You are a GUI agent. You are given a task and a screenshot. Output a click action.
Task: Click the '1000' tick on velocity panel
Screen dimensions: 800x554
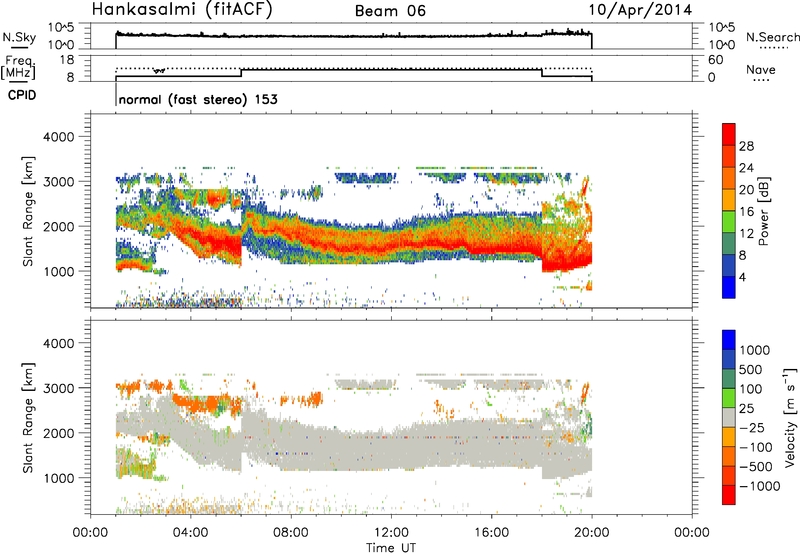point(58,478)
